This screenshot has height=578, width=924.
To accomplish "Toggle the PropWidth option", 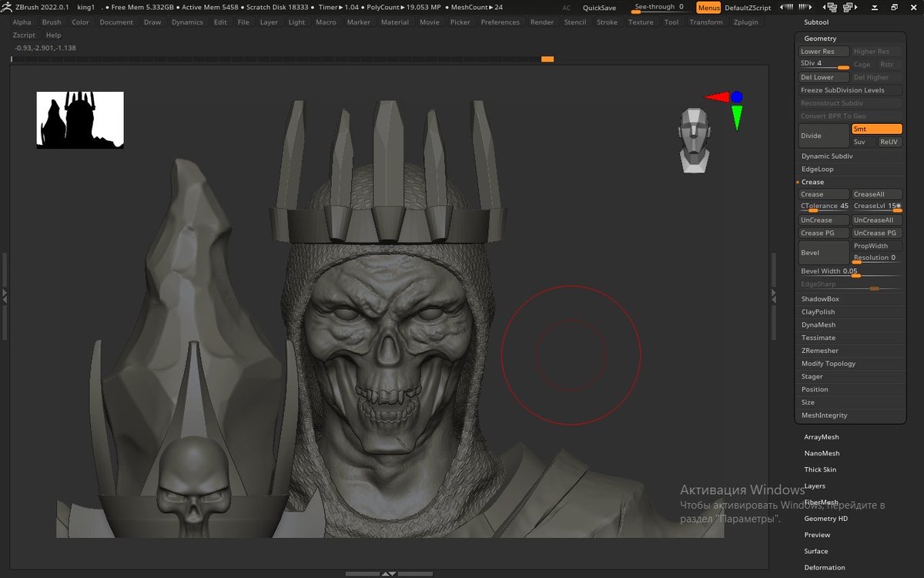I will (876, 246).
